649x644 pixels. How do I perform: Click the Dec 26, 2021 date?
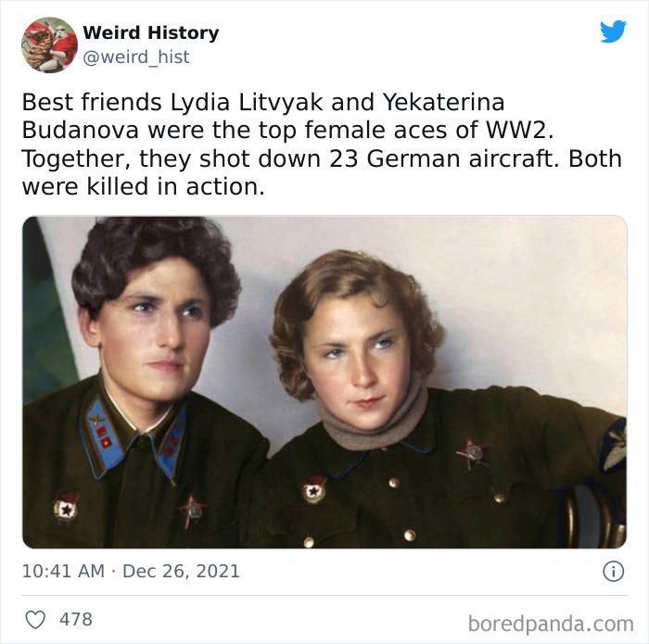(x=182, y=571)
